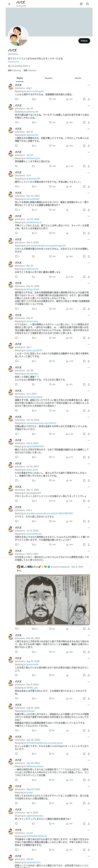Open search from the profile header
98x868 pixels.
click(88, 4)
